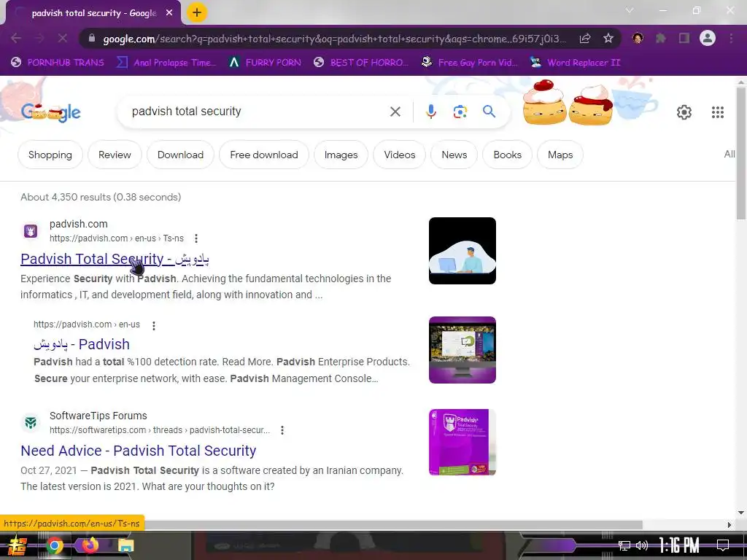The height and width of the screenshot is (560, 747).
Task: Switch to Videos results
Action: point(399,155)
